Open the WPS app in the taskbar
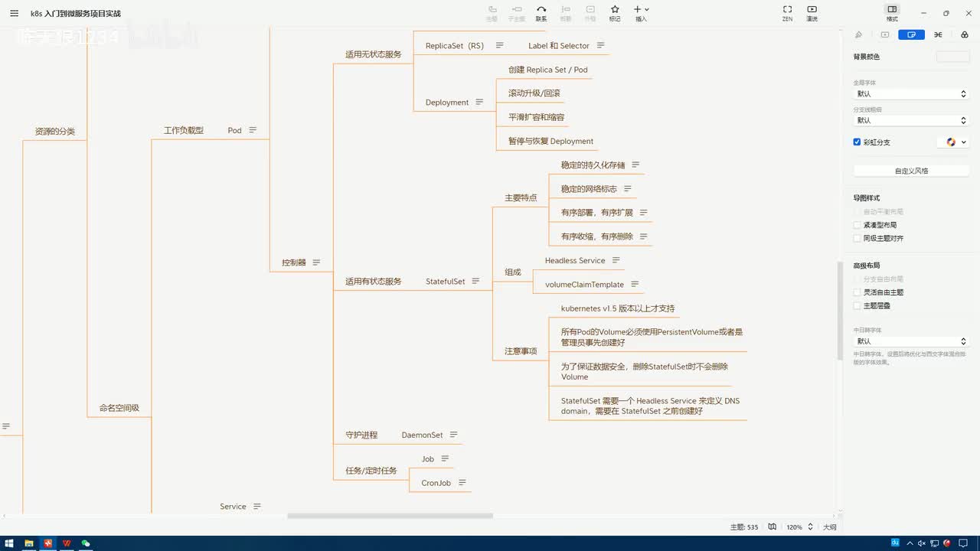The width and height of the screenshot is (980, 551). tap(67, 543)
